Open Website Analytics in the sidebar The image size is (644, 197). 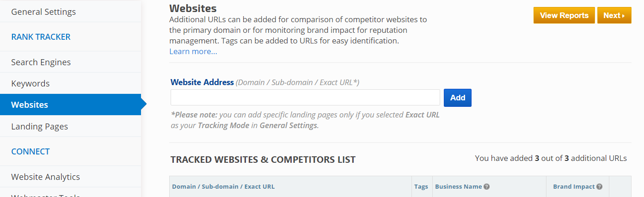pyautogui.click(x=45, y=177)
